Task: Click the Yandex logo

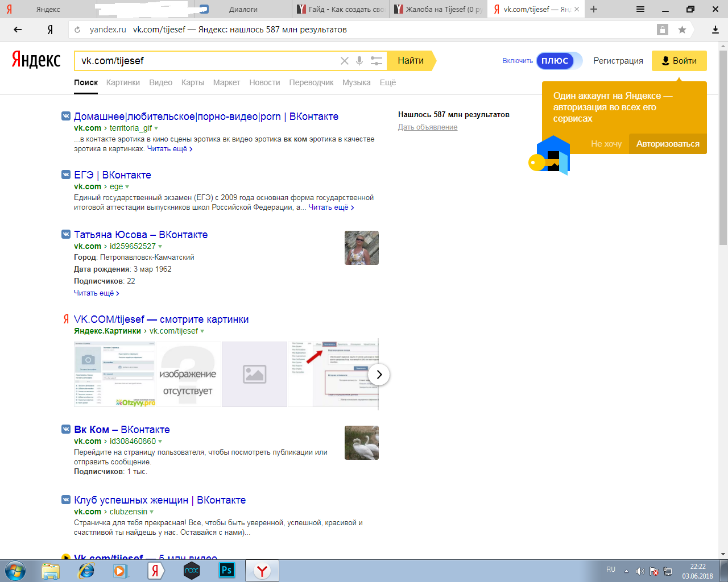Action: coord(36,60)
